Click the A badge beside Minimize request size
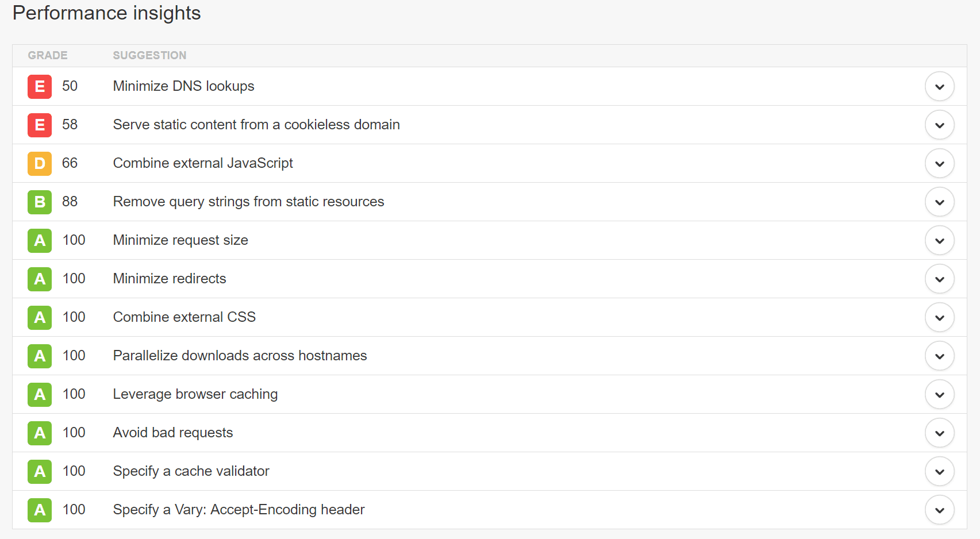Viewport: 980px width, 539px height. click(x=39, y=240)
